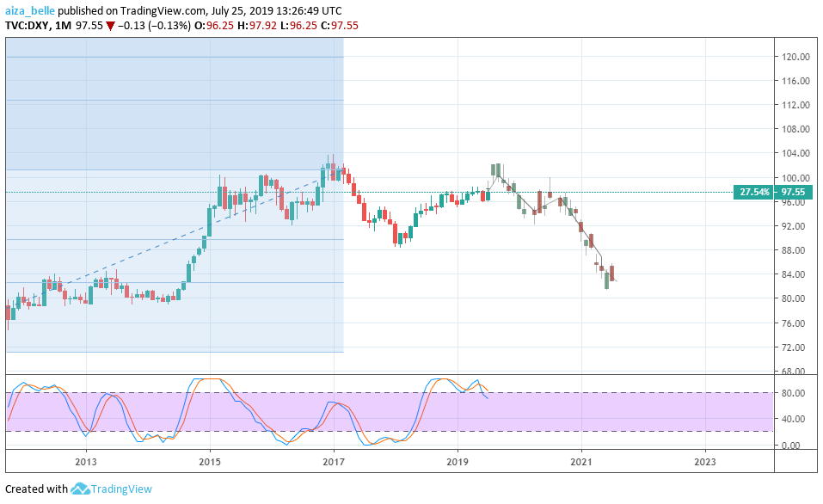This screenshot has height=504, width=823.
Task: Open the aiza_belle author link
Action: click(30, 10)
